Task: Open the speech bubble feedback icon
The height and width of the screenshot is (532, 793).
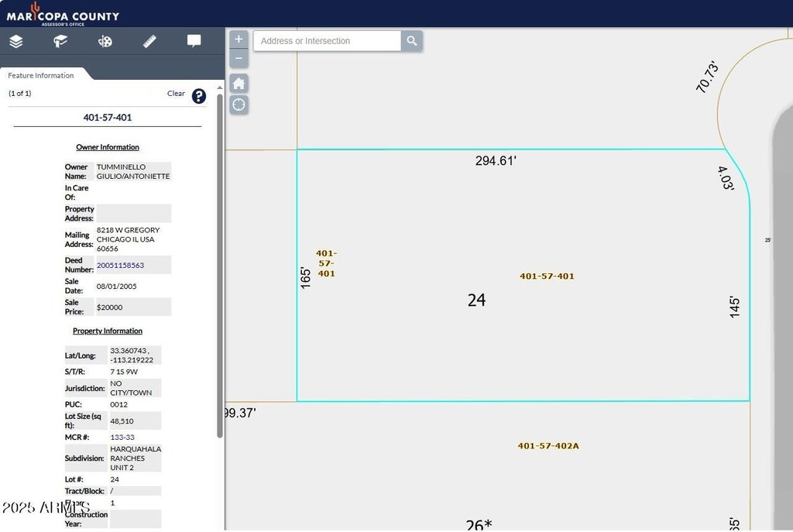Action: (x=194, y=41)
